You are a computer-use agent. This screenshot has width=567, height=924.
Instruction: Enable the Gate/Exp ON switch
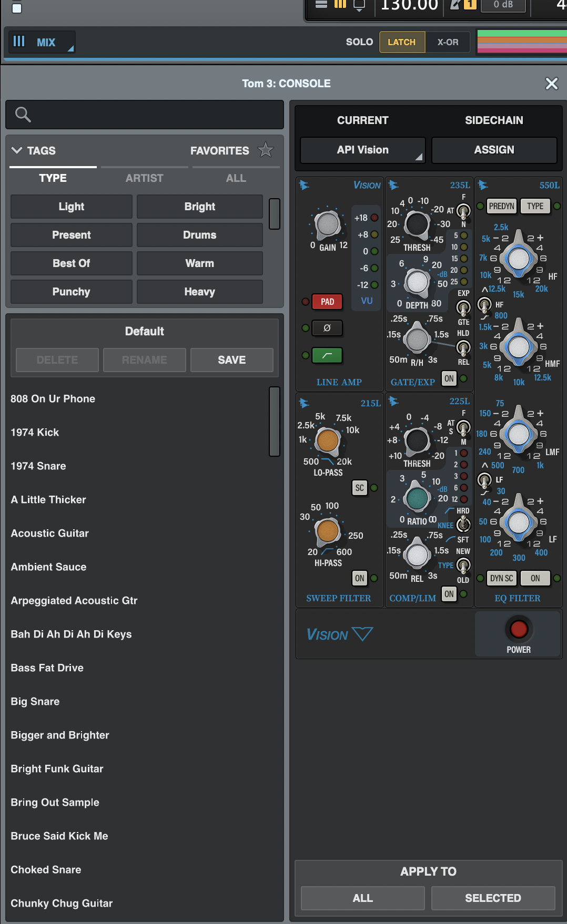449,378
